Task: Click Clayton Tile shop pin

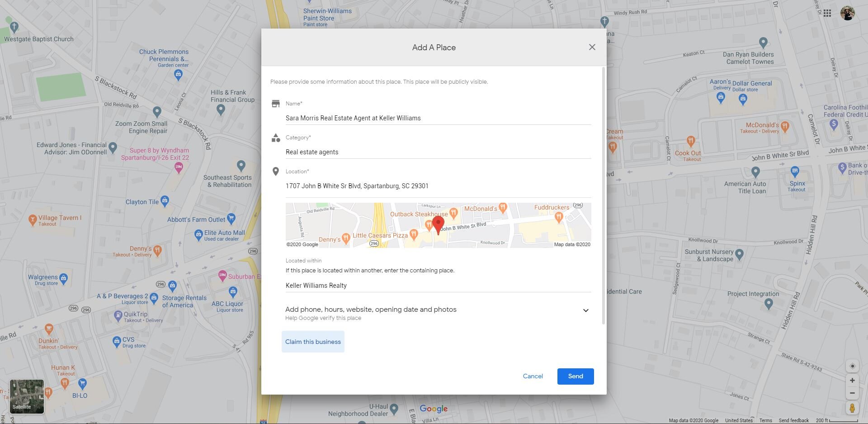Action: [165, 200]
